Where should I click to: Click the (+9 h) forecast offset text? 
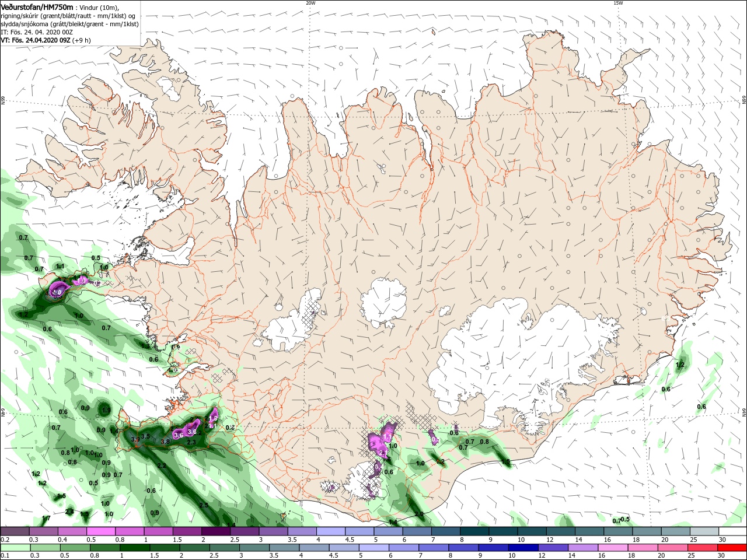click(82, 40)
